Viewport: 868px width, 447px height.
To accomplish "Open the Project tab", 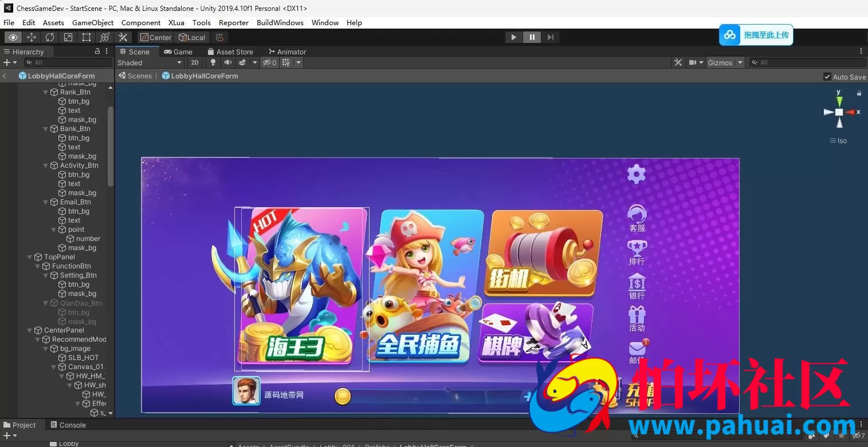I will click(20, 425).
